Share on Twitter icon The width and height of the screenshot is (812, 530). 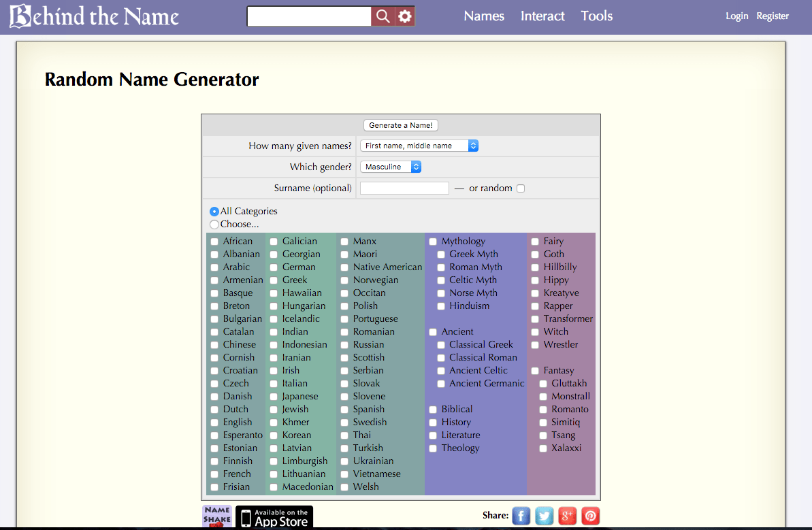click(x=545, y=516)
